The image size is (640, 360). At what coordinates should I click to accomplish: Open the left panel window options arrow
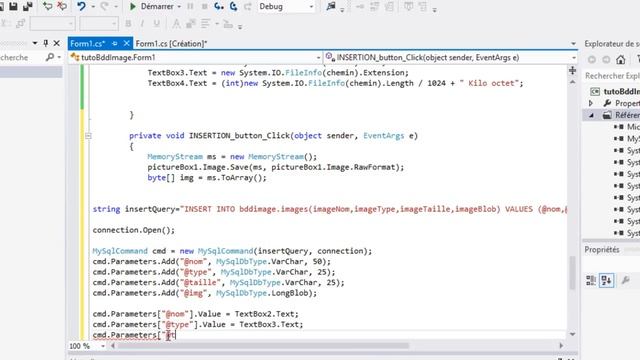[35, 43]
